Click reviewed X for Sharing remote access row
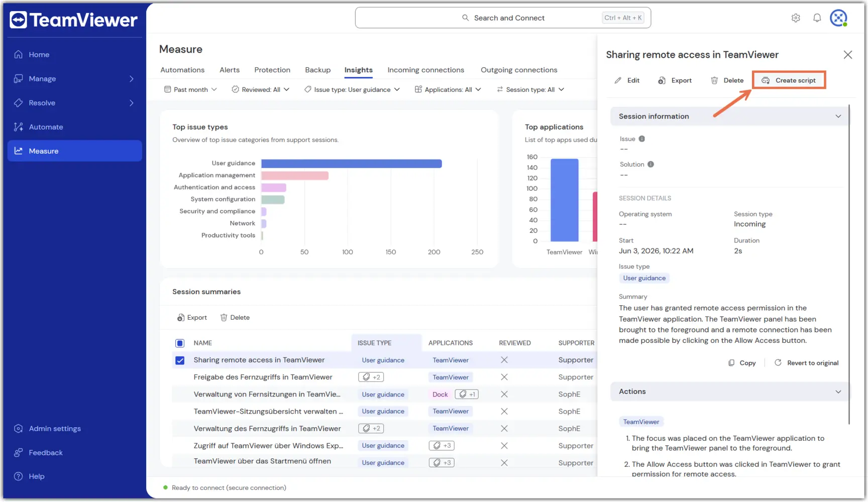The width and height of the screenshot is (868, 502). pyautogui.click(x=504, y=360)
